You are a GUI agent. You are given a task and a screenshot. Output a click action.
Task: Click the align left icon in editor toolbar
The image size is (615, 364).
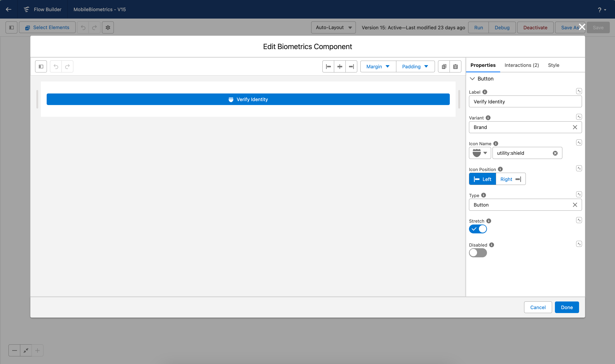coord(328,66)
